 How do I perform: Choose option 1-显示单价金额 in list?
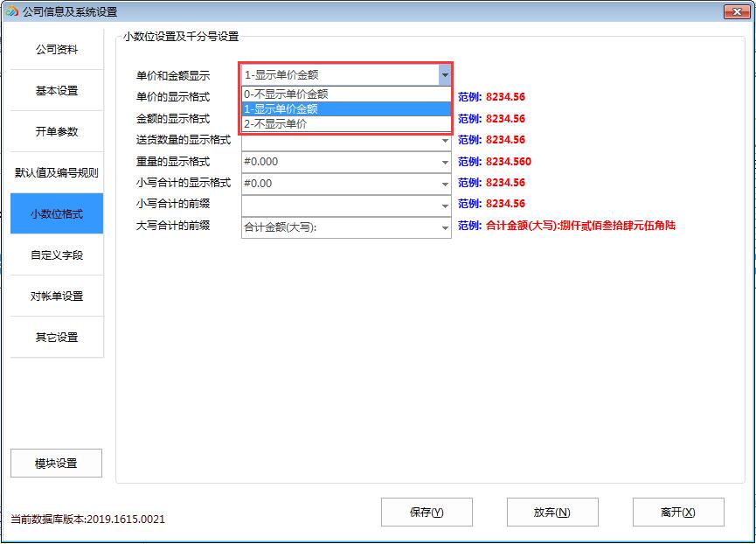(x=346, y=109)
